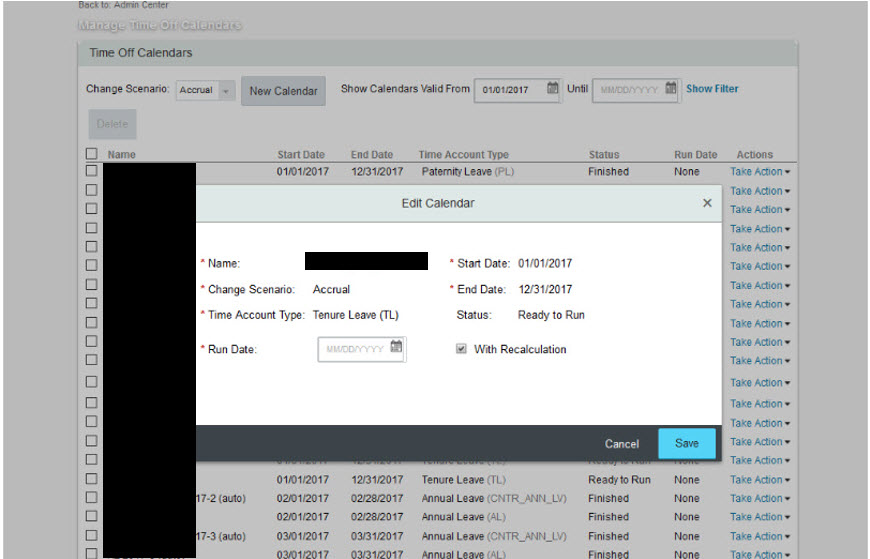Open Take Action for 02/28/2017 Annual Leave (AL) row
This screenshot has height=559, width=870.
click(760, 517)
